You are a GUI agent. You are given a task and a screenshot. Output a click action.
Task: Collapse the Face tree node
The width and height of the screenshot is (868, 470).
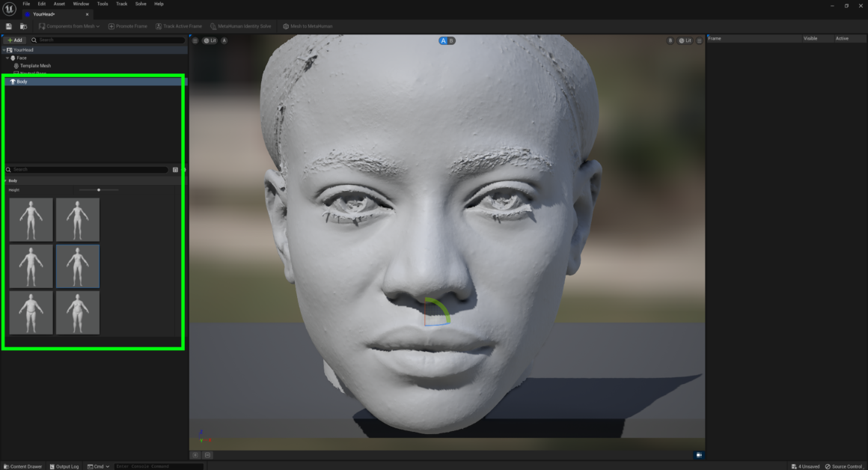7,58
